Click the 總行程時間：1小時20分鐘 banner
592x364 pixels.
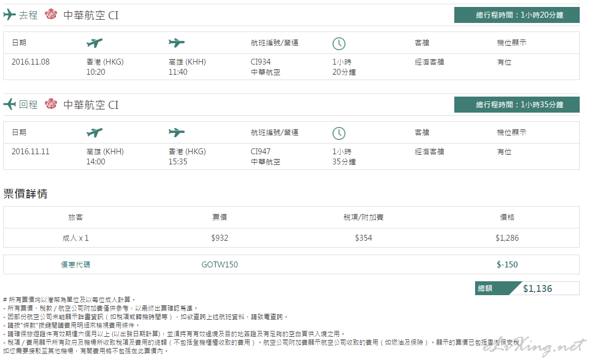click(x=517, y=15)
